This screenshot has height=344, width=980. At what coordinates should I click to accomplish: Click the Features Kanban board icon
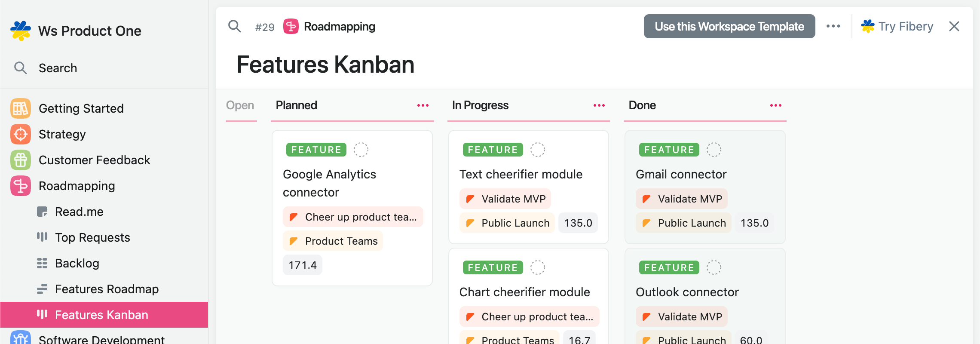[x=42, y=314]
